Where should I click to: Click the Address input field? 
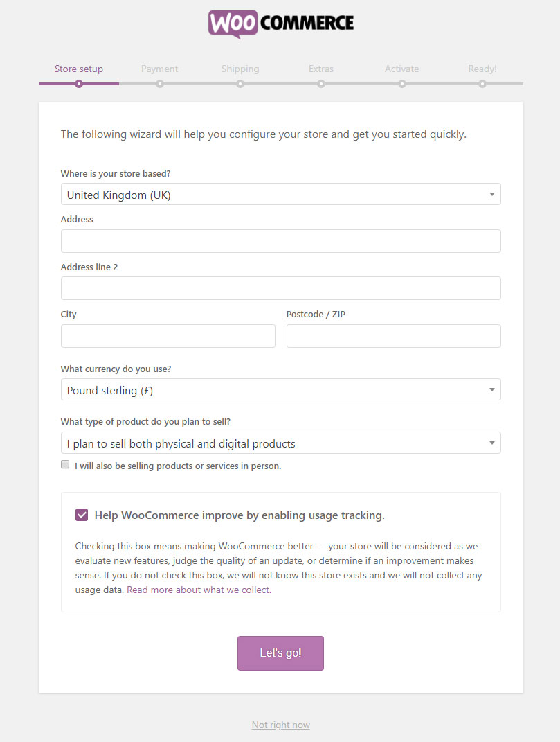[281, 241]
